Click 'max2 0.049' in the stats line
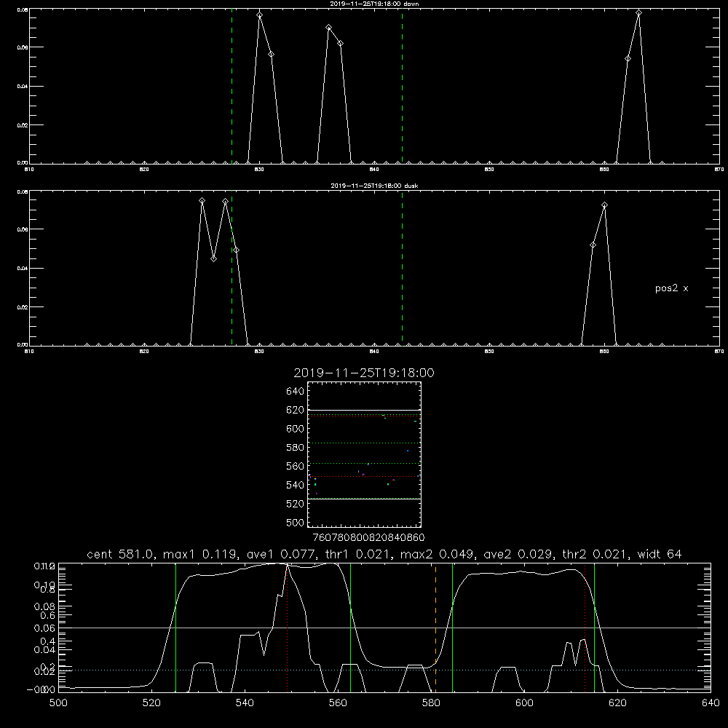The image size is (728, 728). 437,554
